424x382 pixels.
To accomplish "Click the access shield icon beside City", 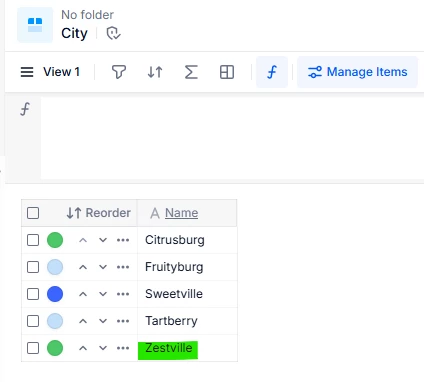I will [x=113, y=33].
